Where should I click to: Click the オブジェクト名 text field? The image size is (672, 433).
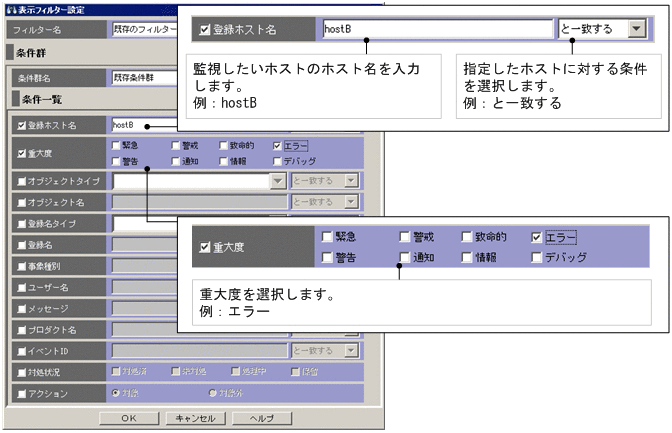click(x=200, y=202)
